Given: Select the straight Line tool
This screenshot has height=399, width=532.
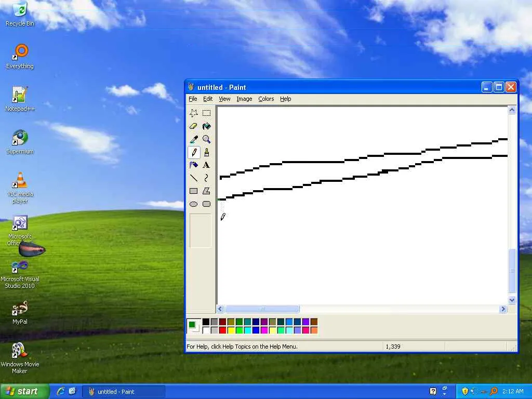Looking at the screenshot, I should pyautogui.click(x=194, y=178).
